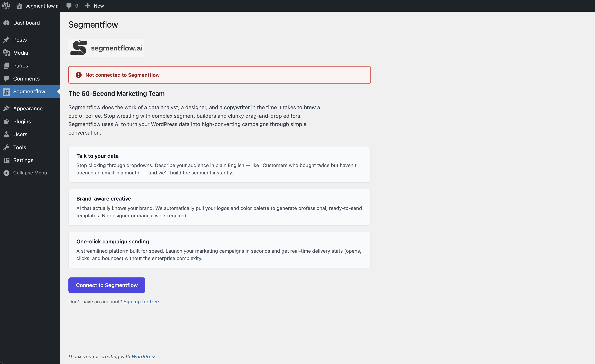Click the WordPress logo in admin bar
Viewport: 595px width, 364px height.
[x=6, y=6]
